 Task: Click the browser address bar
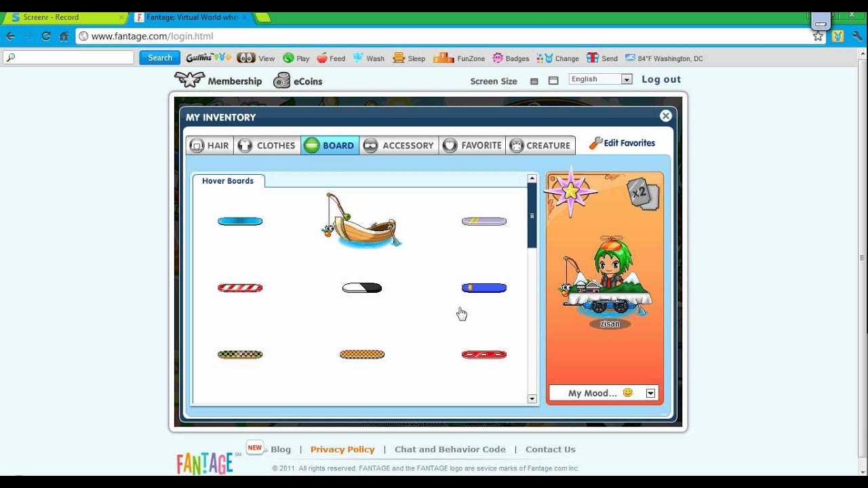pos(444,36)
